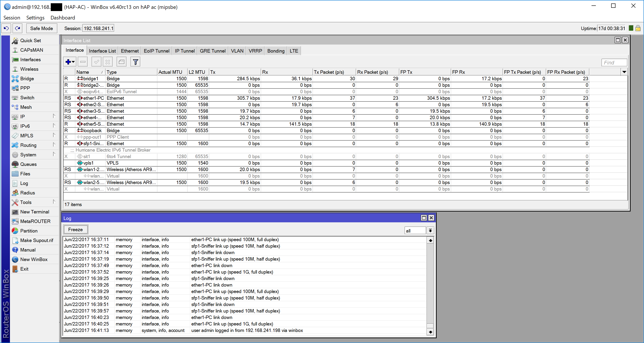Select the loopback interface row

326,130
